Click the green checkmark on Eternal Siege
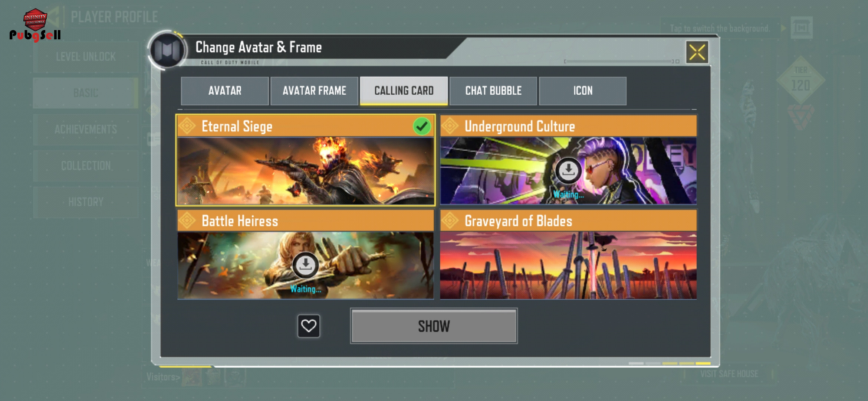868x401 pixels. pyautogui.click(x=422, y=126)
